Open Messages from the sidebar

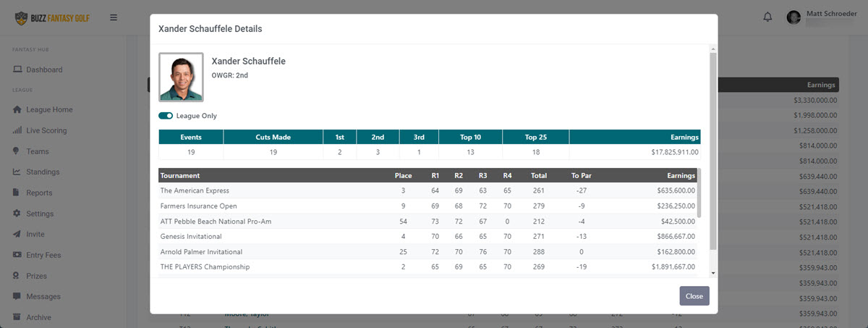pyautogui.click(x=43, y=297)
